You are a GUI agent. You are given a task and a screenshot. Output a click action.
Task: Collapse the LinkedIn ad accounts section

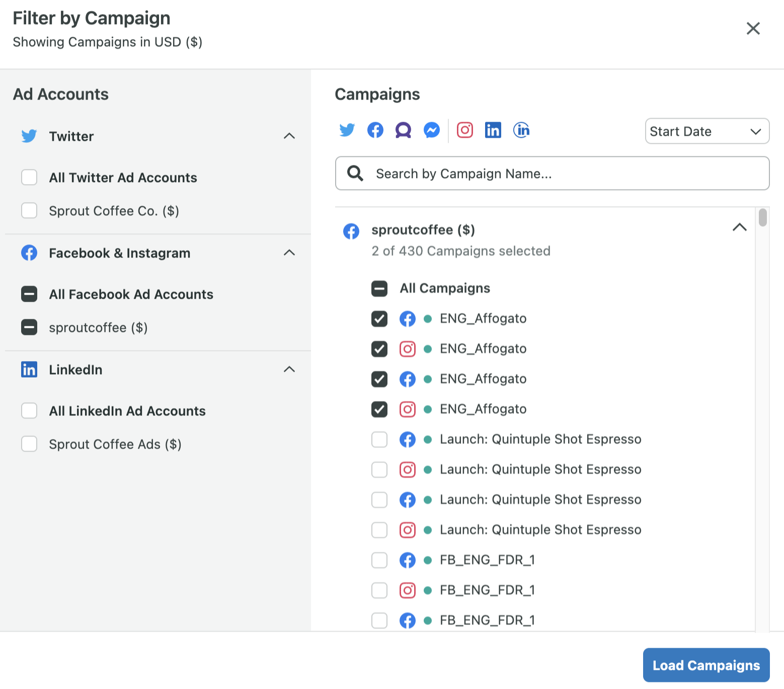(289, 370)
